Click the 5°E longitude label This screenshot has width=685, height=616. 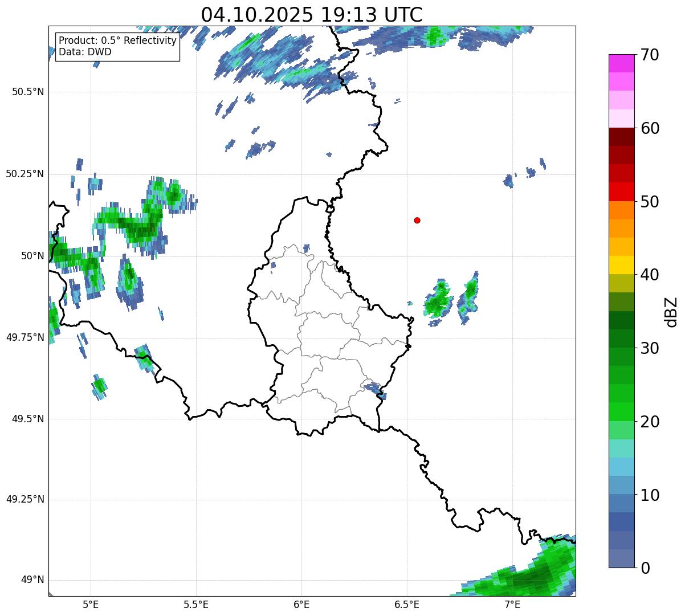pyautogui.click(x=91, y=605)
